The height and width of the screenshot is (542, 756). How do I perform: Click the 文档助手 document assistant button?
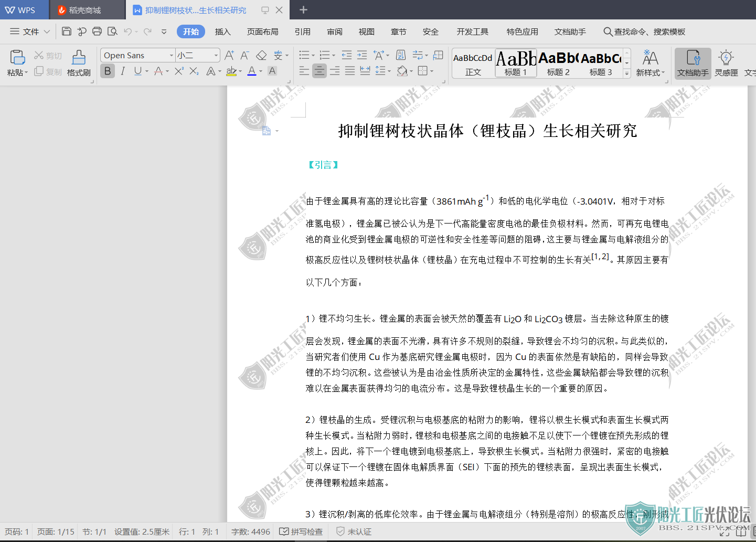click(693, 63)
